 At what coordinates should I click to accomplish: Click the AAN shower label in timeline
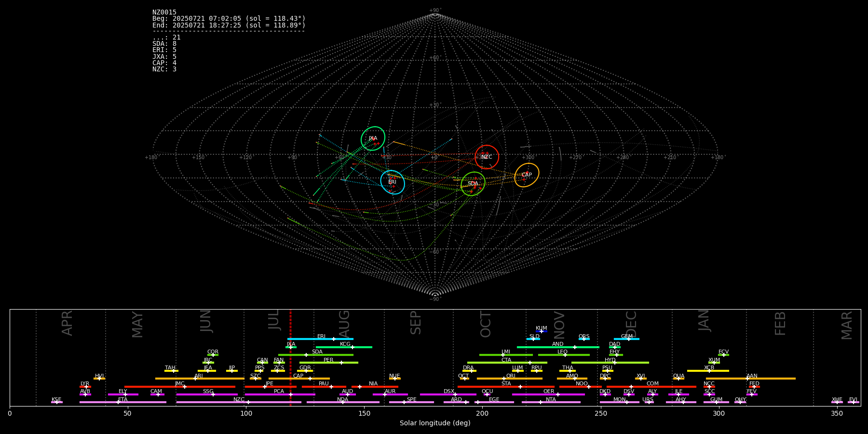pos(752,376)
